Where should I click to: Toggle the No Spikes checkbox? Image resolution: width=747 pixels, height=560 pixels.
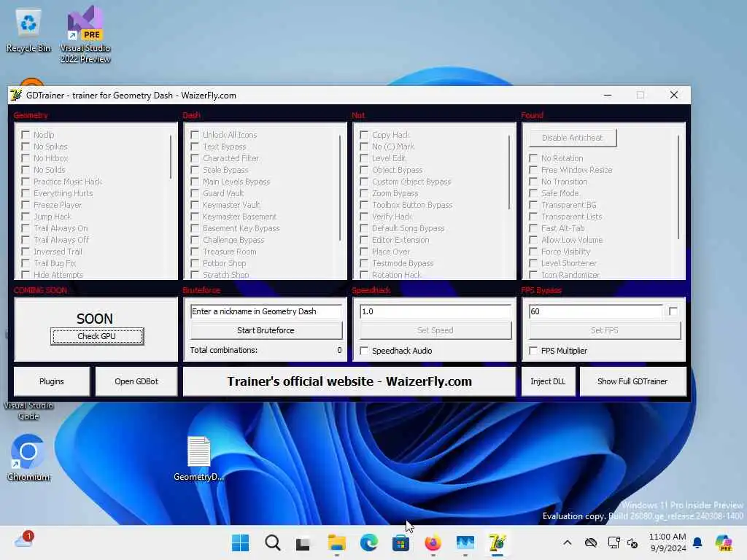click(x=26, y=147)
